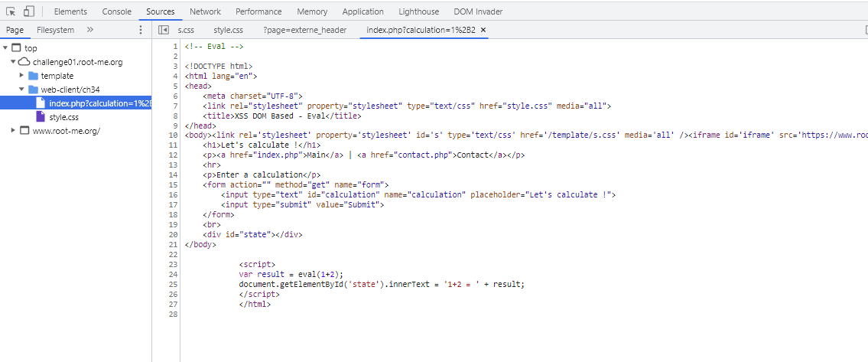Select the www.root-me.org/ tree label
868x362 pixels.
pos(67,131)
